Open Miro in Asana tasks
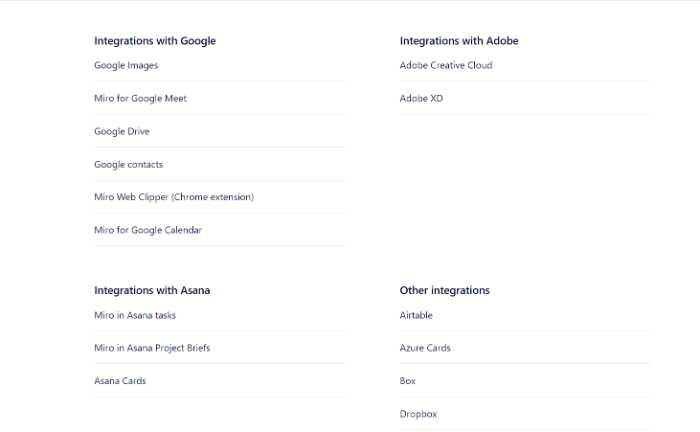Screen dimensions: 700x432 point(135,316)
